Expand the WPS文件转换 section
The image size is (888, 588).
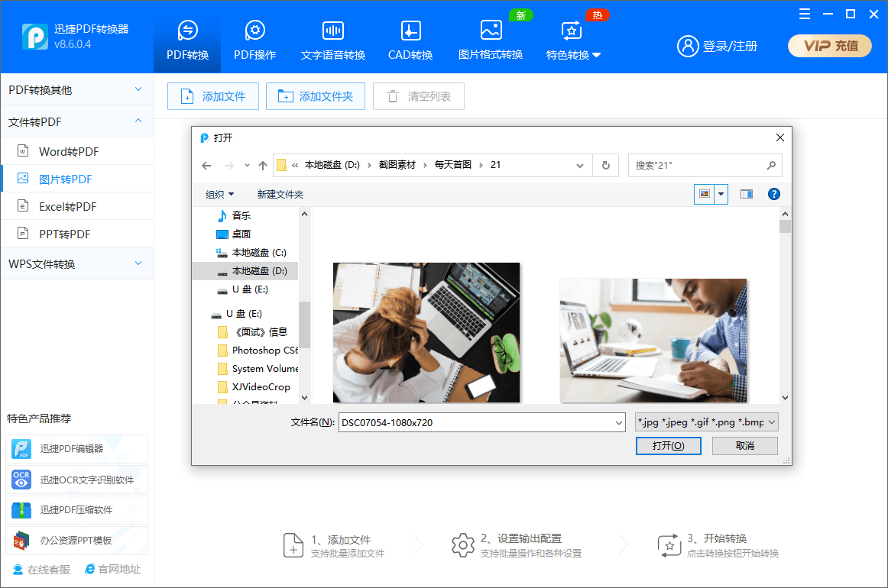click(77, 263)
